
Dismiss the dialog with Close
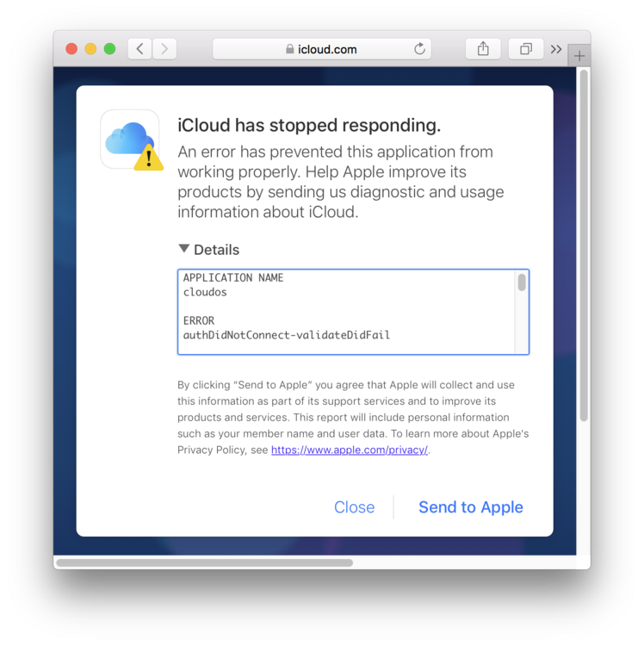(x=354, y=507)
